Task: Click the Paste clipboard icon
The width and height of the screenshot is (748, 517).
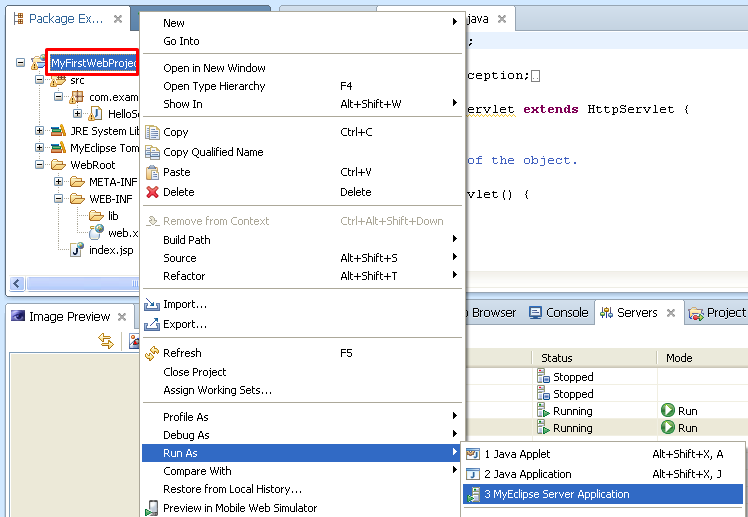Action: pyautogui.click(x=152, y=172)
